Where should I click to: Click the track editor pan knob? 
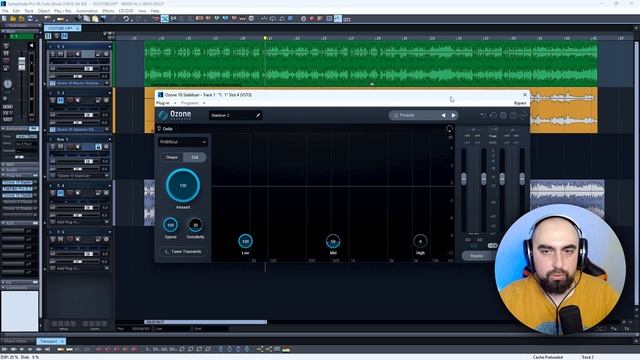(8, 84)
